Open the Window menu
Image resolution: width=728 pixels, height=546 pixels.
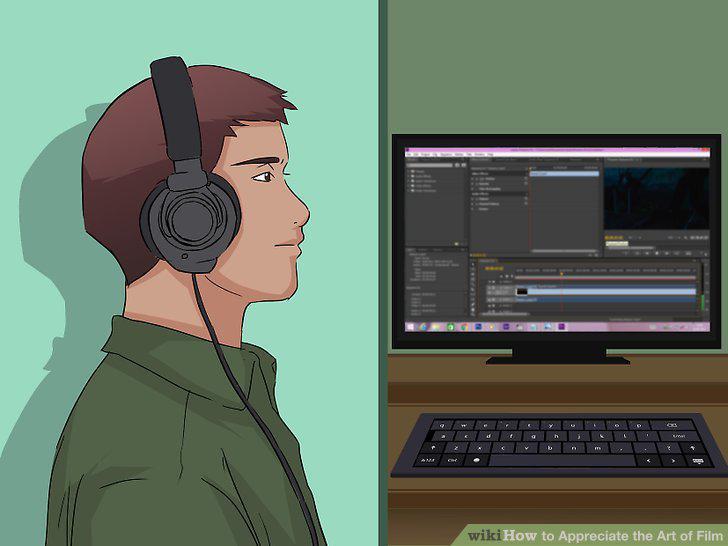point(480,155)
